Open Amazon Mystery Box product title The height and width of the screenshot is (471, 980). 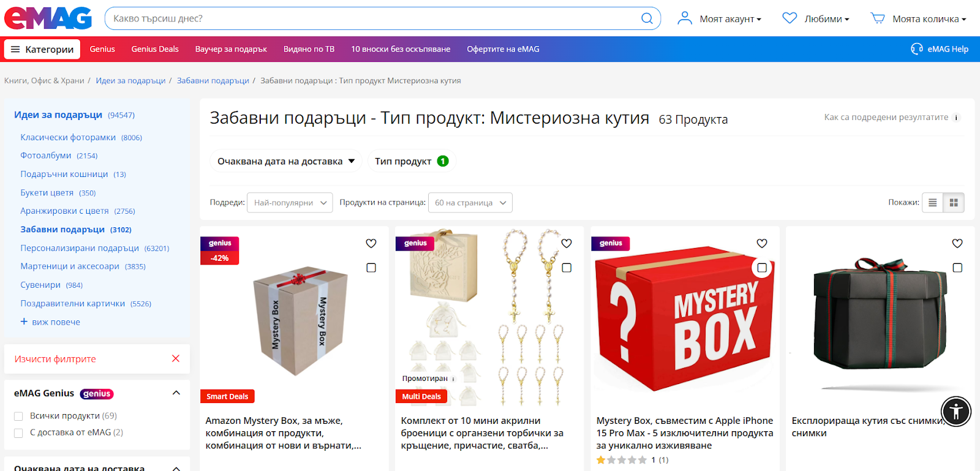[284, 433]
